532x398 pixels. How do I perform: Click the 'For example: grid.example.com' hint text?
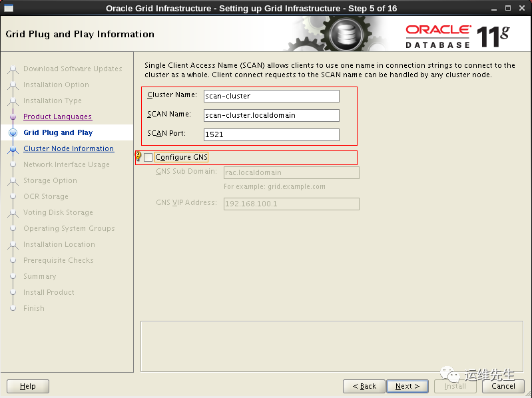(274, 187)
